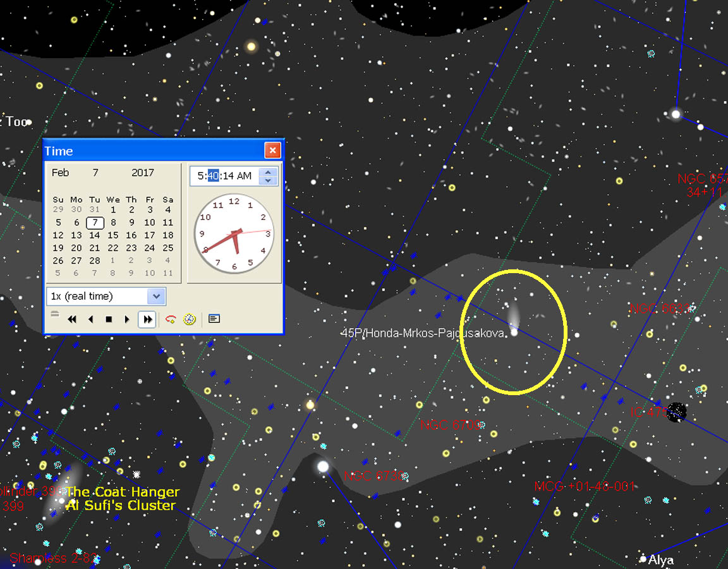Open the 1x (real time) rate dropdown

click(x=156, y=296)
